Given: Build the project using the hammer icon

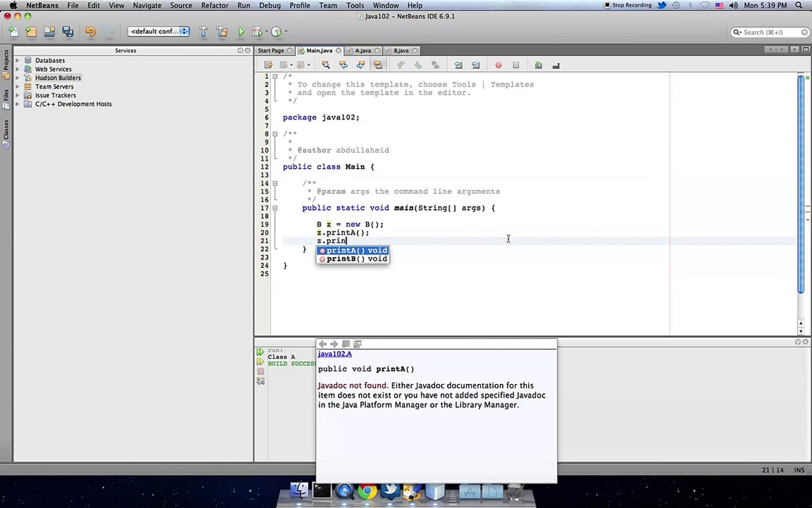Looking at the screenshot, I should 203,32.
